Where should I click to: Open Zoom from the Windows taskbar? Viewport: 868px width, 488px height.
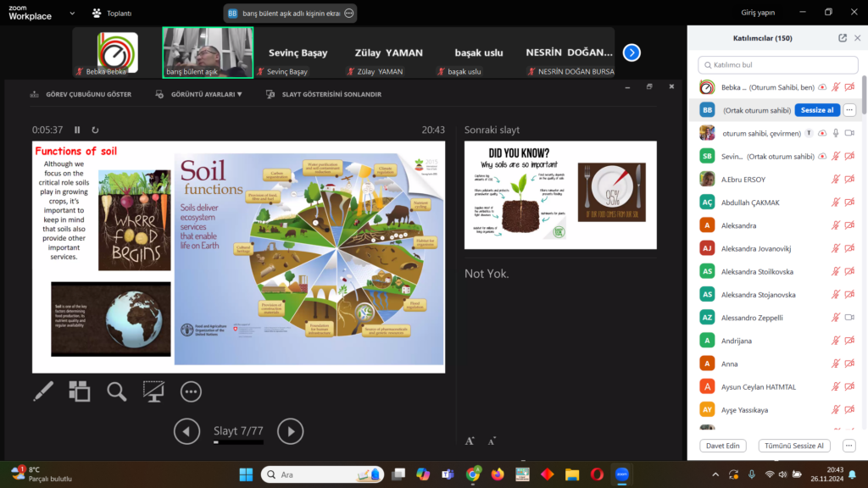point(621,474)
